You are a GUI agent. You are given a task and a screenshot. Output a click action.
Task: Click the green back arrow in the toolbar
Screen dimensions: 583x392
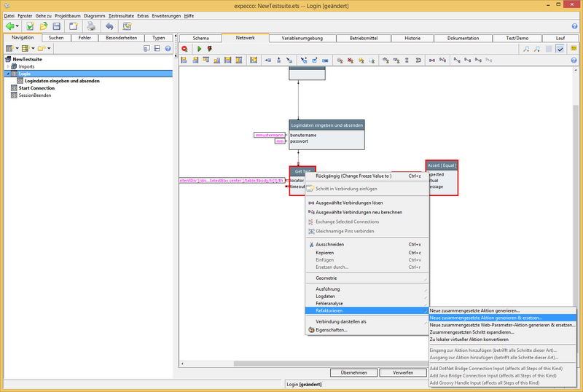10,26
